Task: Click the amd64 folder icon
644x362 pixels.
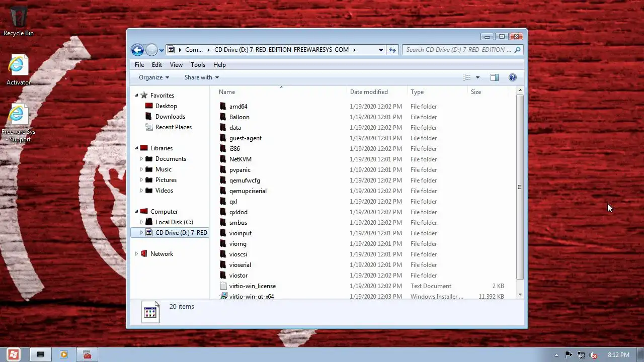Action: point(223,106)
